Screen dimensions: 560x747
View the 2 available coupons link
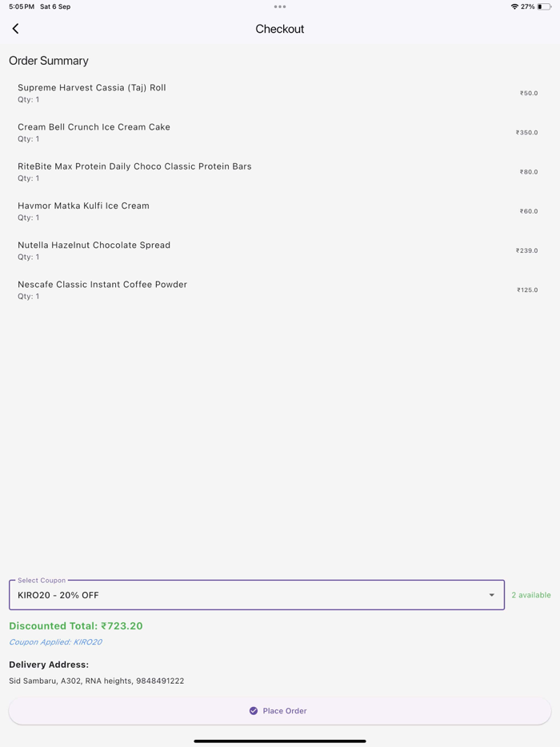pyautogui.click(x=530, y=595)
